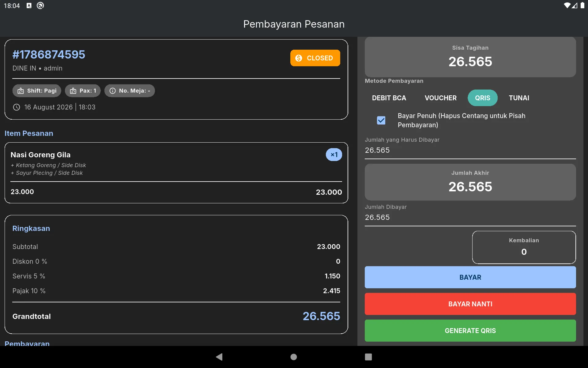Click the DINE IN admin label
588x368 pixels.
coord(37,68)
